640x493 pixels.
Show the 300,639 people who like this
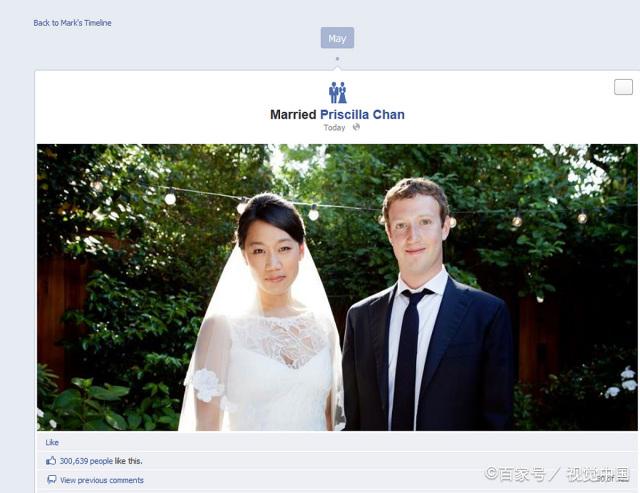click(86, 461)
